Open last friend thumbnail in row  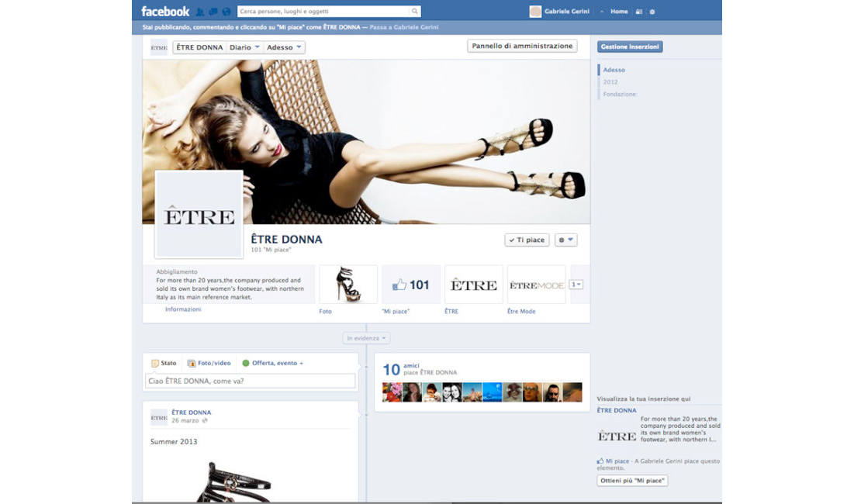[572, 392]
